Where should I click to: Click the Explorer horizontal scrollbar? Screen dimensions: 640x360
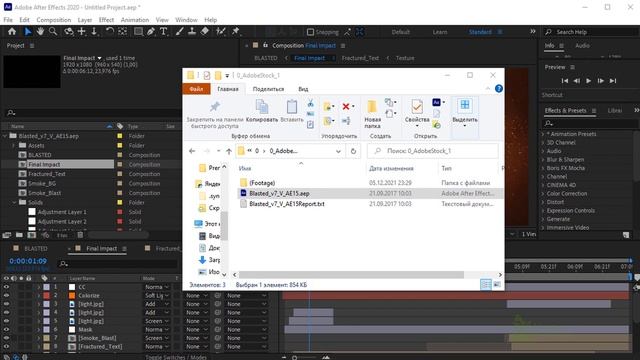(351, 275)
